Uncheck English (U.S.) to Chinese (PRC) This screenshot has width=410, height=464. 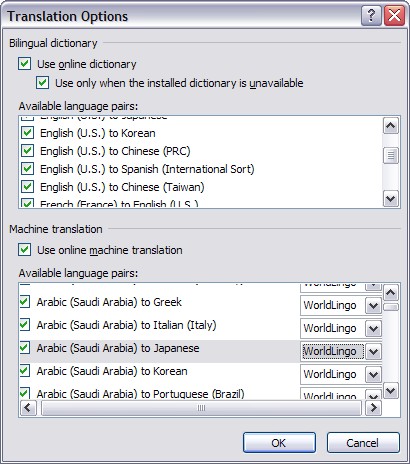pos(27,151)
